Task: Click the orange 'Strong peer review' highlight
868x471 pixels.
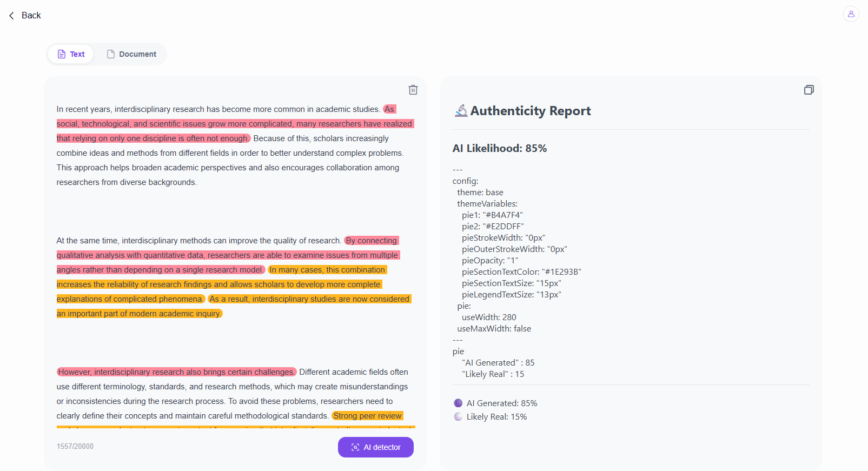Action: 368,416
